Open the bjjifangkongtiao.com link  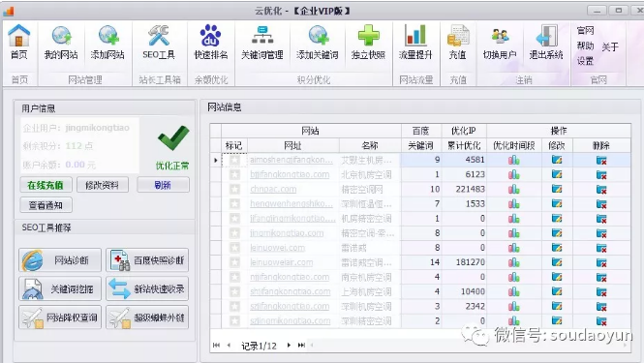click(x=290, y=174)
